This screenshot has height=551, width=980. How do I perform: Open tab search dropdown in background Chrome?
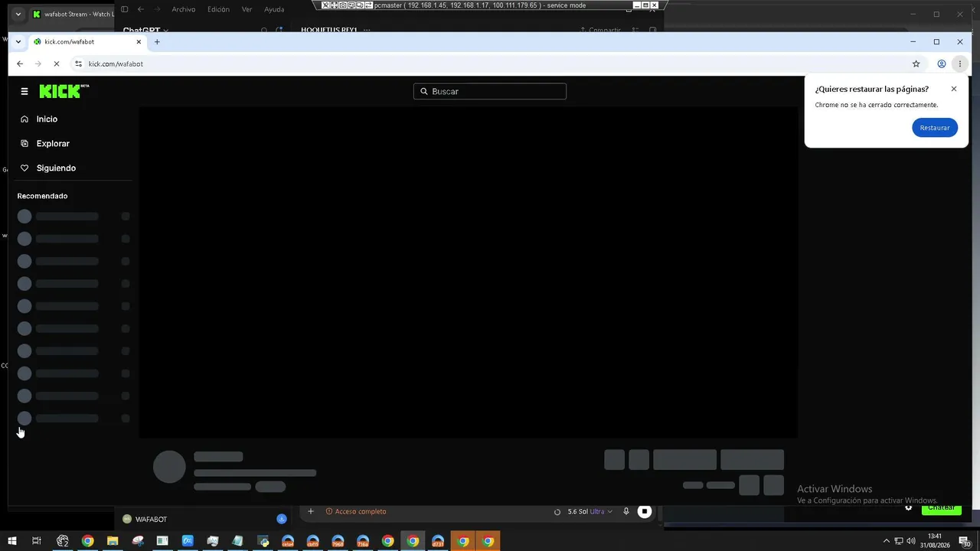18,14
